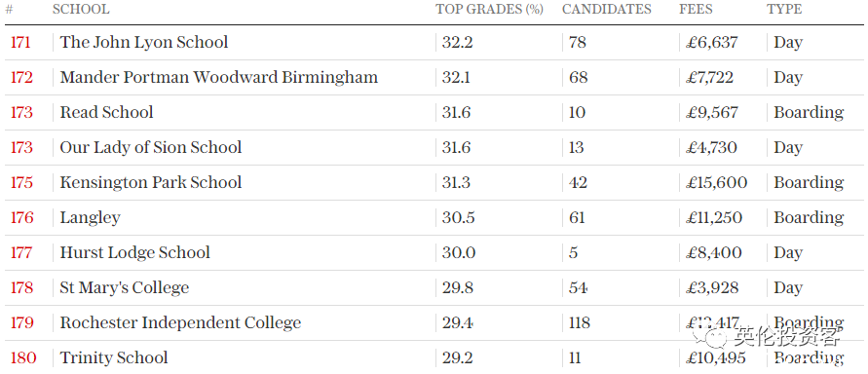
Task: Open Mander Portman Woodward Birmingham entry
Action: point(218,78)
